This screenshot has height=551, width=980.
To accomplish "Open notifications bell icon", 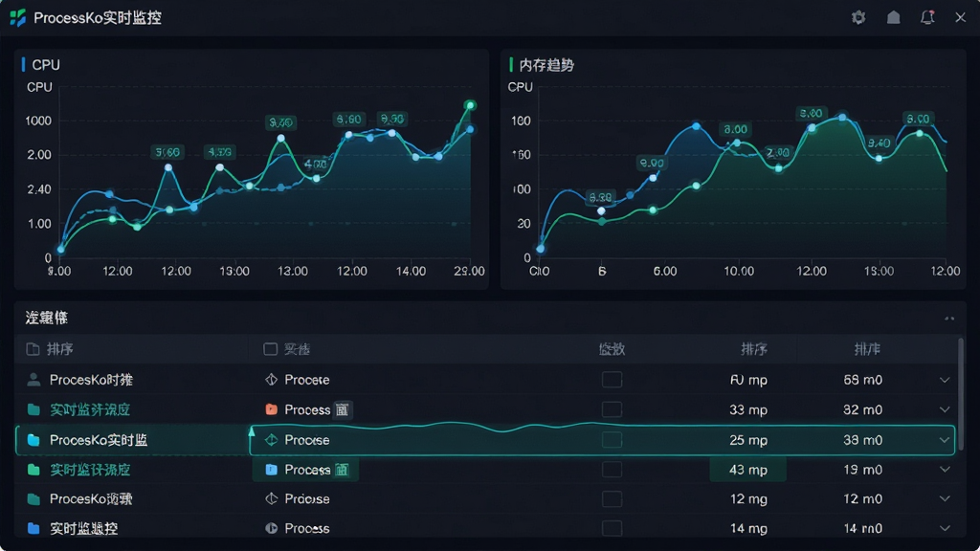I will click(x=927, y=17).
